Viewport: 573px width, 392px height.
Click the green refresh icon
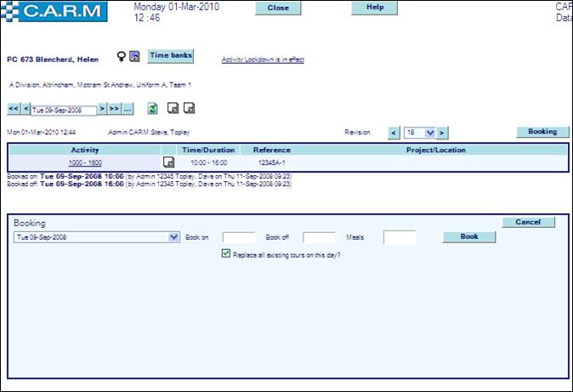coord(152,109)
